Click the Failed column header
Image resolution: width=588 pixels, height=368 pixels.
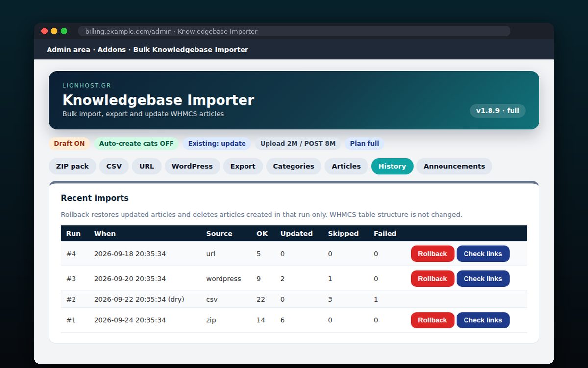click(385, 234)
